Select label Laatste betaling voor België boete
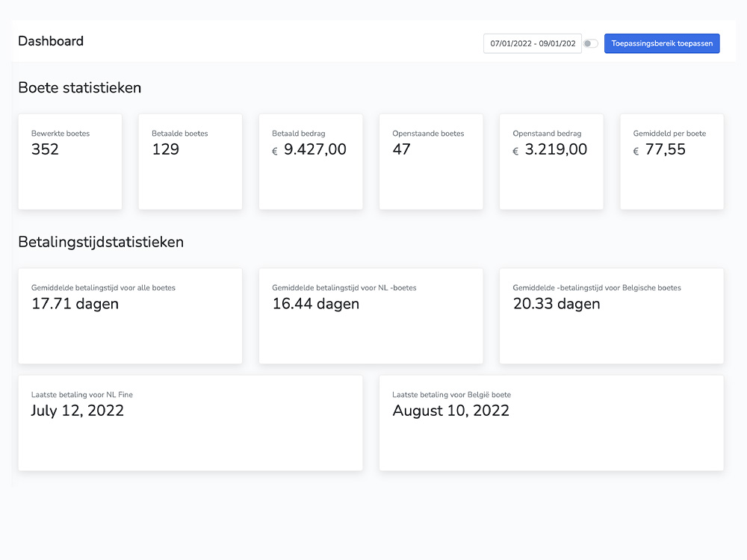 click(x=451, y=395)
